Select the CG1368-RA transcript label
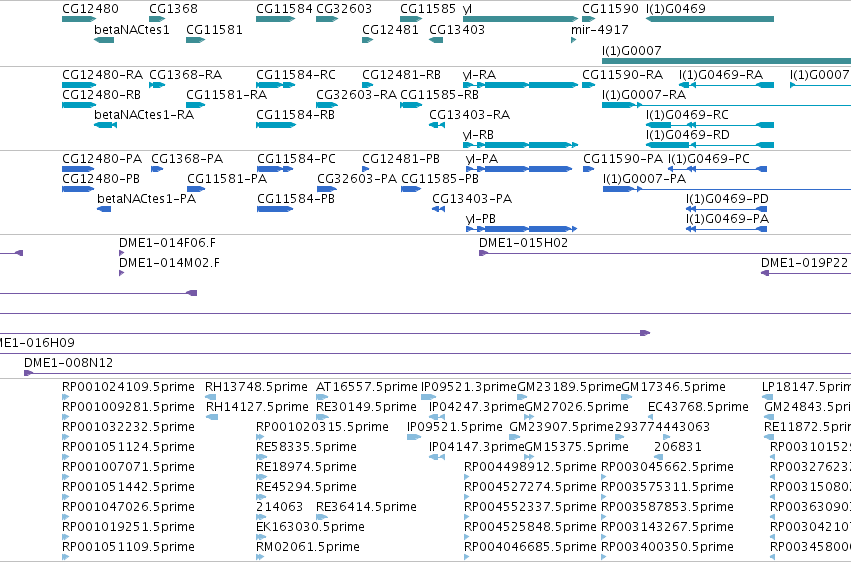Screen dimensions: 851x562 coord(185,74)
